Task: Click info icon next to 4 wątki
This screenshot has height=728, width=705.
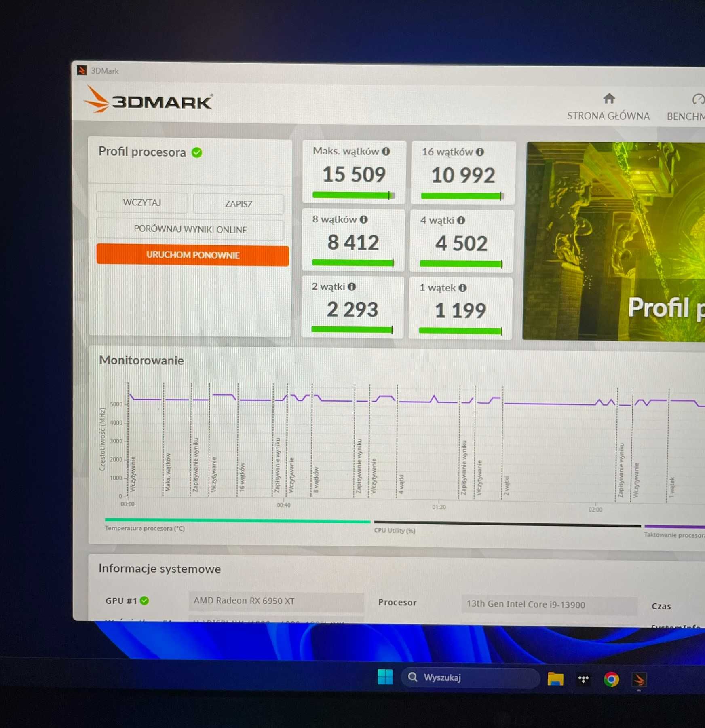Action: pyautogui.click(x=461, y=220)
